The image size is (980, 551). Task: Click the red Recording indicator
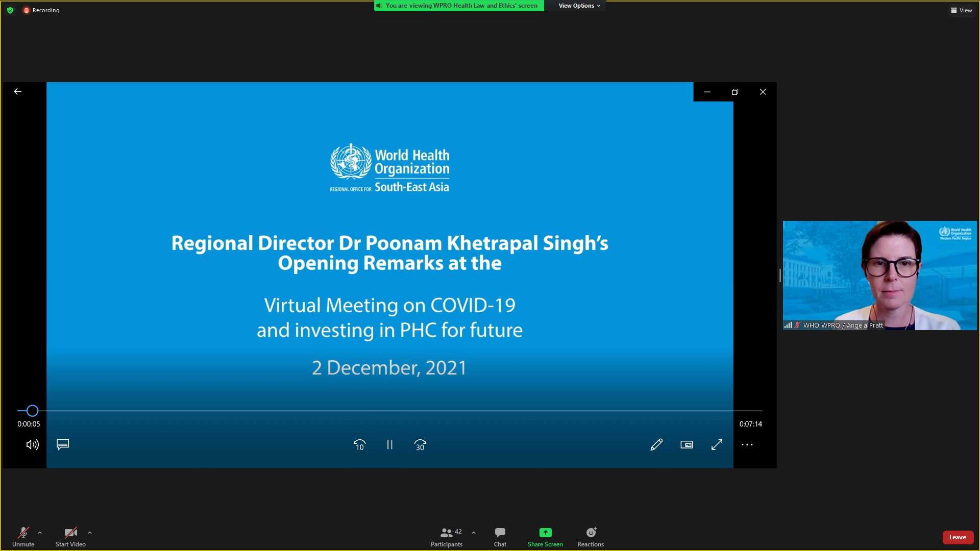(41, 10)
